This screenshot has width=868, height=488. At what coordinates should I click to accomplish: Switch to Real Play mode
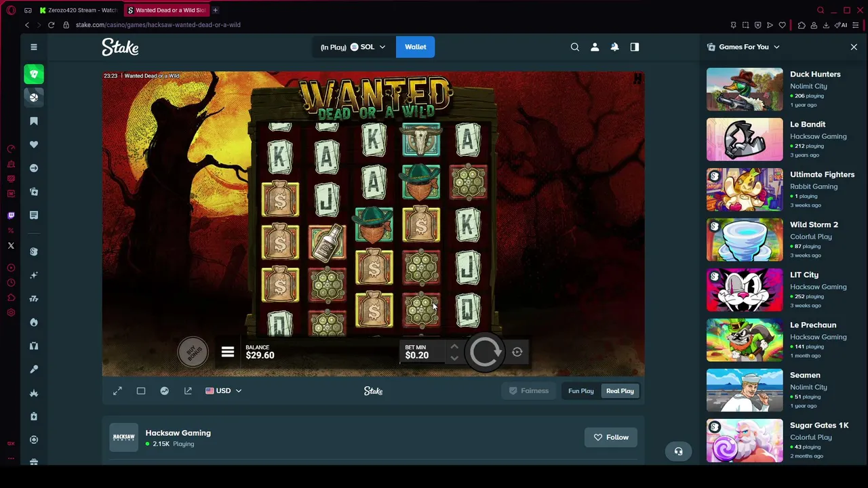[620, 391]
